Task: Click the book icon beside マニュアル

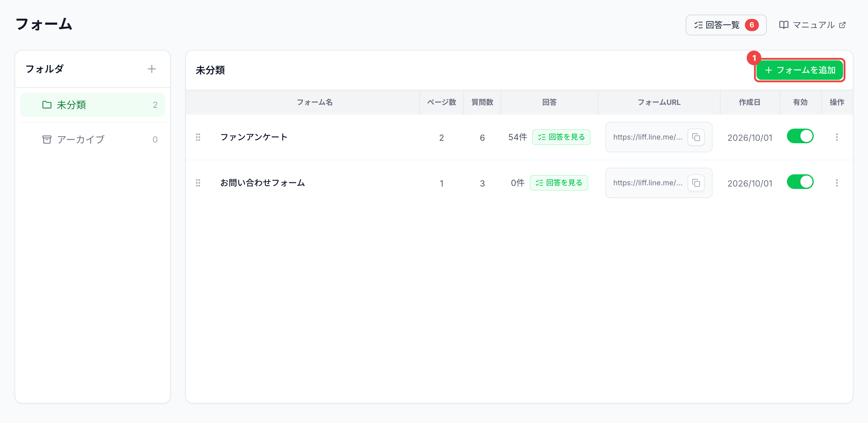Action: coord(784,25)
